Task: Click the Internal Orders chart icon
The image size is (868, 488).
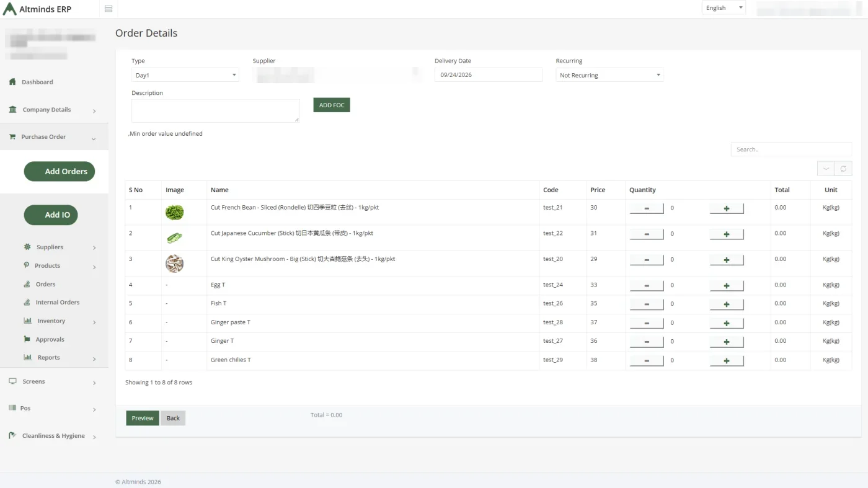Action: coord(27,303)
